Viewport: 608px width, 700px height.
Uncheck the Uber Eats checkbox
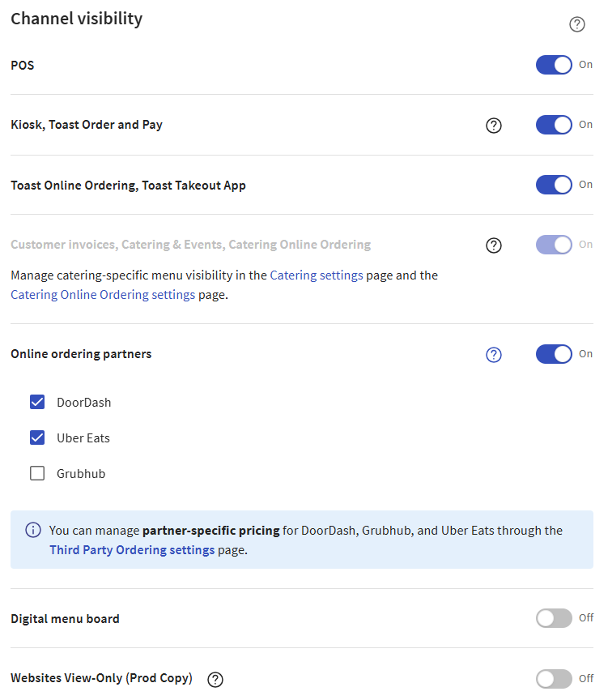coord(37,437)
